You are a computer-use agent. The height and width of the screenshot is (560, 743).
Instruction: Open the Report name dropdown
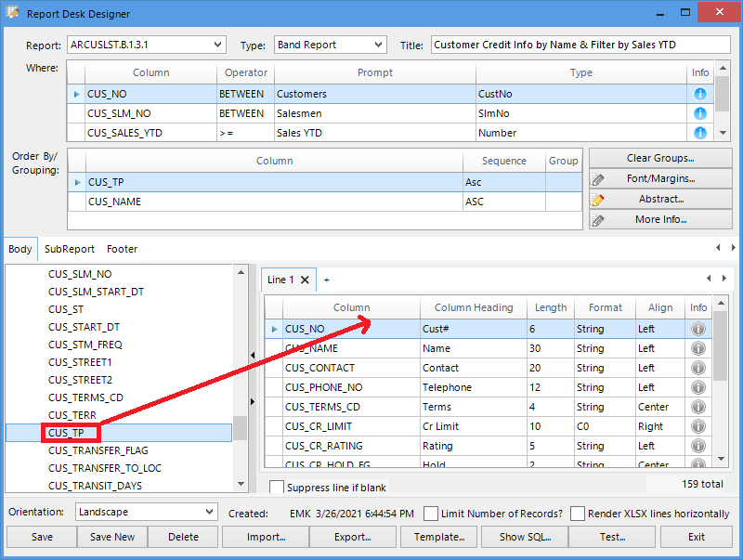(x=217, y=45)
